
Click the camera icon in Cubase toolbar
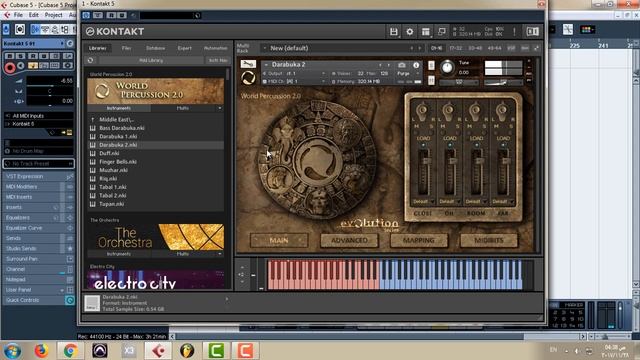(x=20, y=29)
